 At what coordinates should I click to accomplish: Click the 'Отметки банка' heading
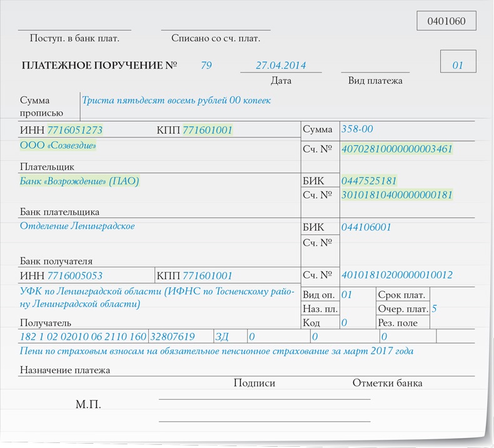coord(387,383)
